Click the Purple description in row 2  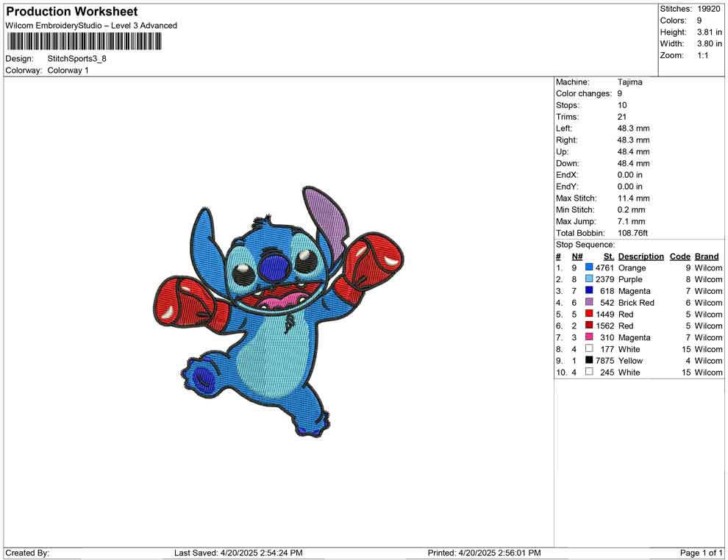(x=630, y=279)
